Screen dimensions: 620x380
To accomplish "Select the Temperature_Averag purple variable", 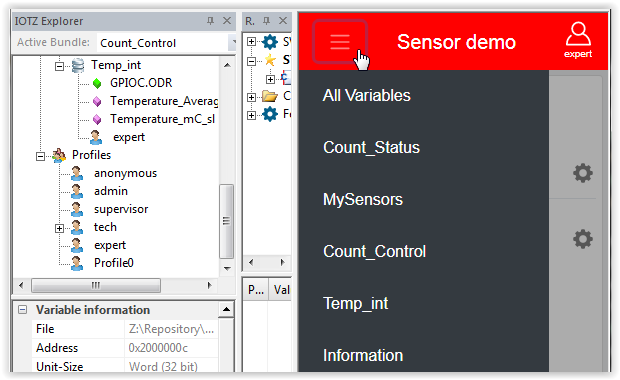I will (164, 101).
